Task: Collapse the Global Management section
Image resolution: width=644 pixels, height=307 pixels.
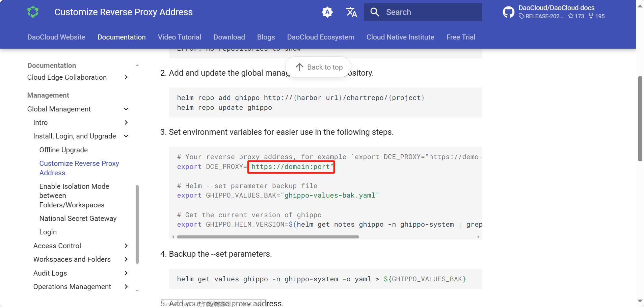Action: (126, 109)
